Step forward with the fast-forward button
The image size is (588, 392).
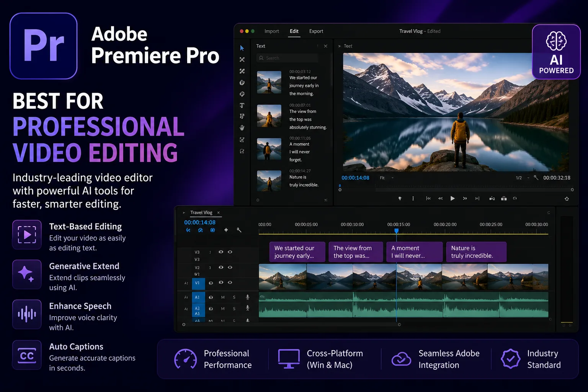(465, 198)
